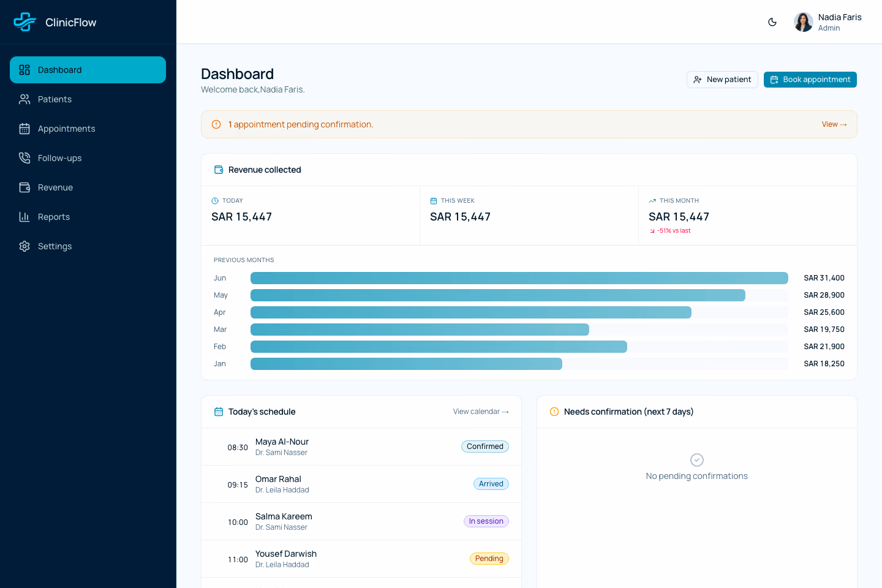Open the Dashboard sidebar item
Viewport: 882px width, 588px height.
tap(88, 70)
